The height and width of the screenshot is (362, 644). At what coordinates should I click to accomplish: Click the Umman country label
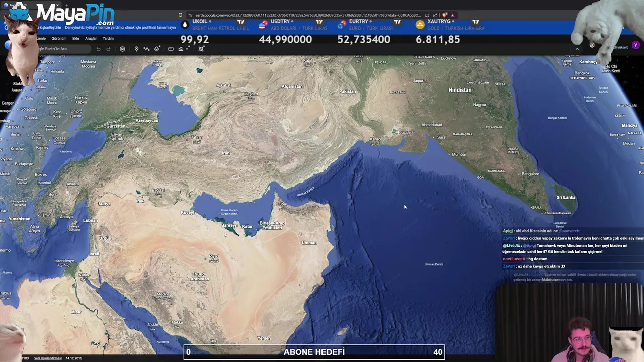(x=309, y=243)
